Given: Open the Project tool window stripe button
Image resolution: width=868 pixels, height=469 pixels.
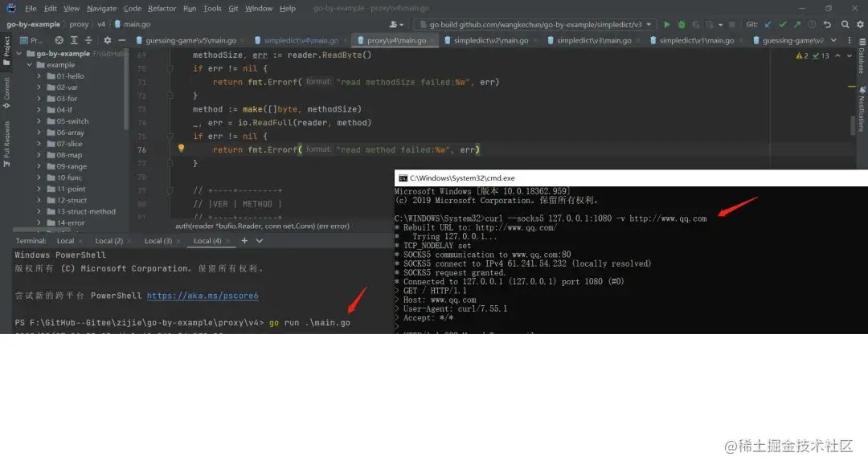Looking at the screenshot, I should pos(6,51).
